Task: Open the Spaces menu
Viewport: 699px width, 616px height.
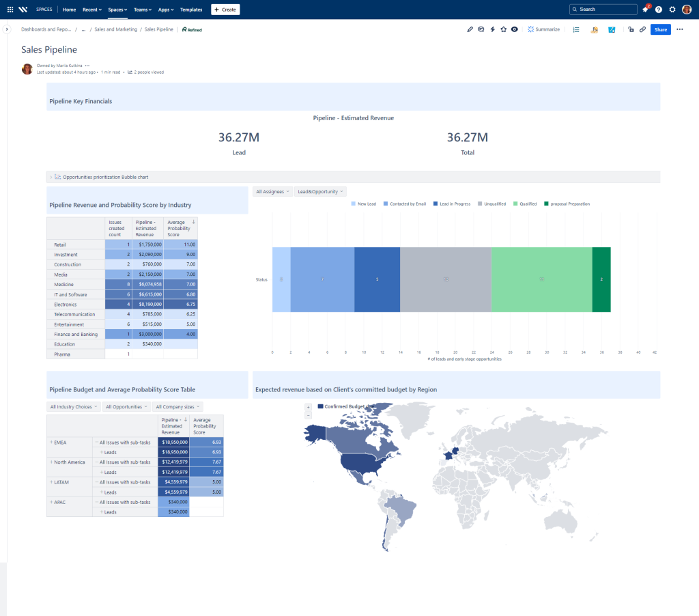Action: (x=117, y=10)
